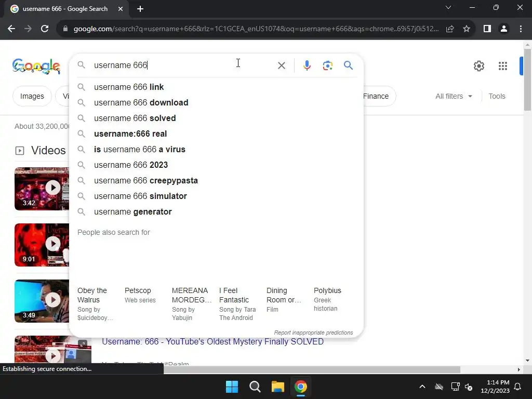Open the Finance filter tab

point(379,96)
